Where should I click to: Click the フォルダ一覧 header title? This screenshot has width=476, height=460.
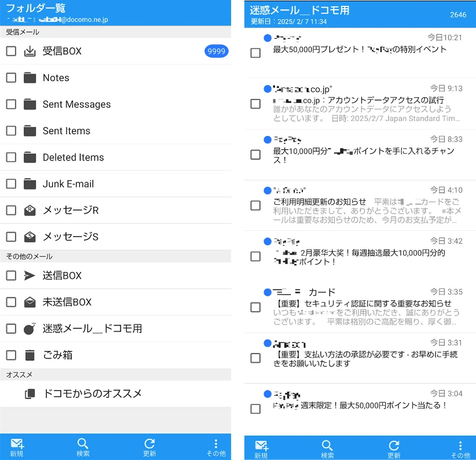click(x=36, y=8)
